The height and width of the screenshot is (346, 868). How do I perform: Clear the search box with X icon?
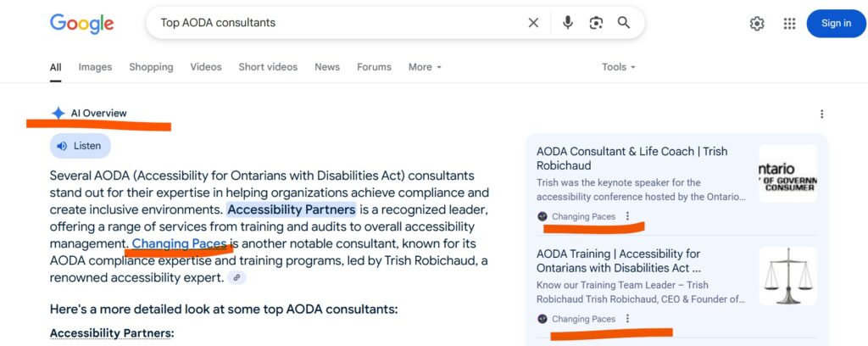pyautogui.click(x=533, y=23)
